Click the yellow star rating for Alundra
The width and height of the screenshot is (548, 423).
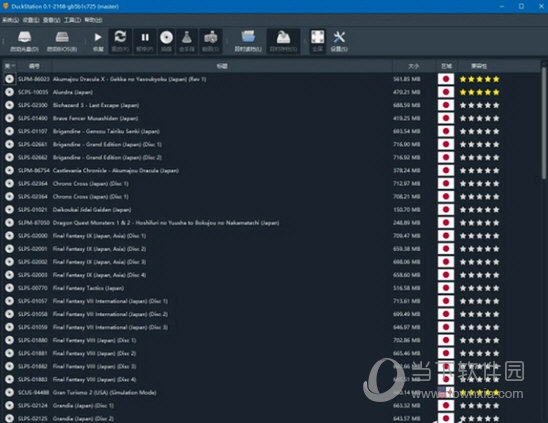480,92
